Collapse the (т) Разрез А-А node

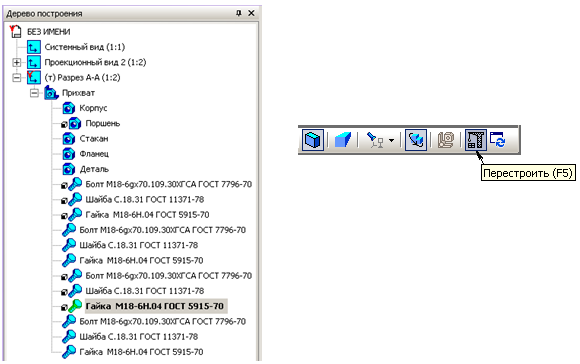(16, 78)
